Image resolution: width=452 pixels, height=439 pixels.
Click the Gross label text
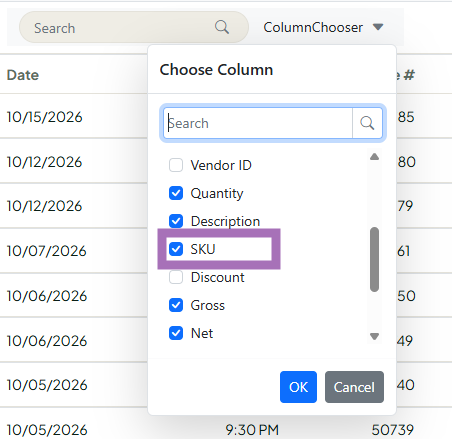click(x=208, y=305)
